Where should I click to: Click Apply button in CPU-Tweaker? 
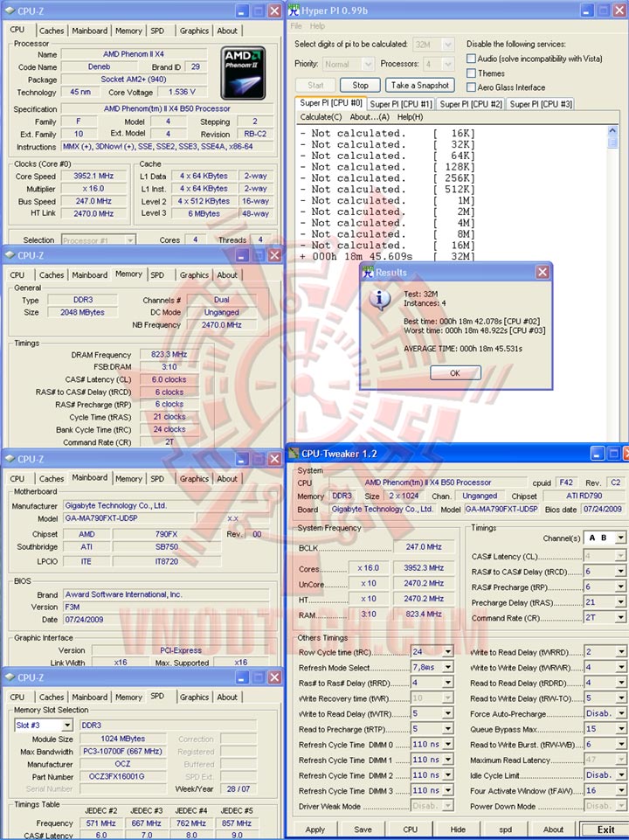pyautogui.click(x=314, y=829)
